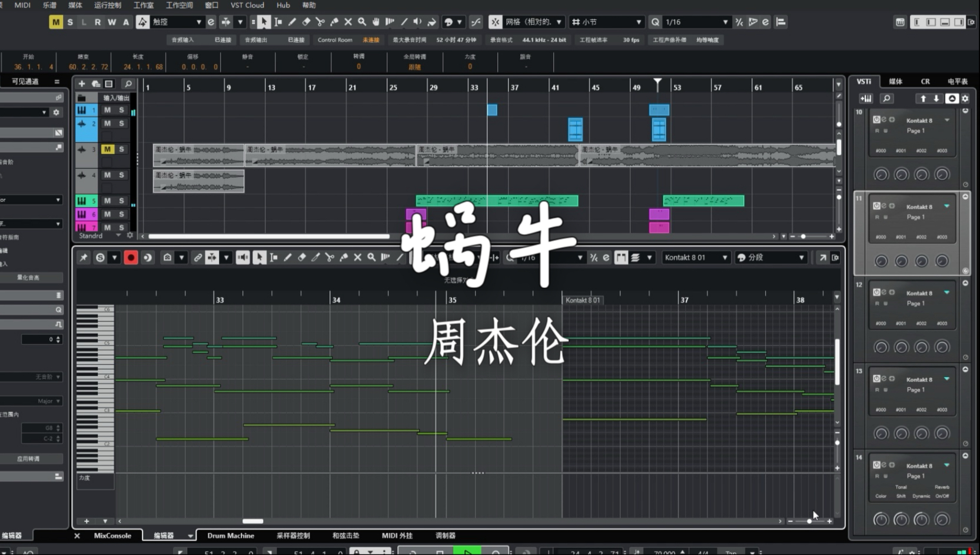Open the Kontakt 8 01 track dropdown
Image resolution: width=980 pixels, height=555 pixels.
[x=696, y=258]
